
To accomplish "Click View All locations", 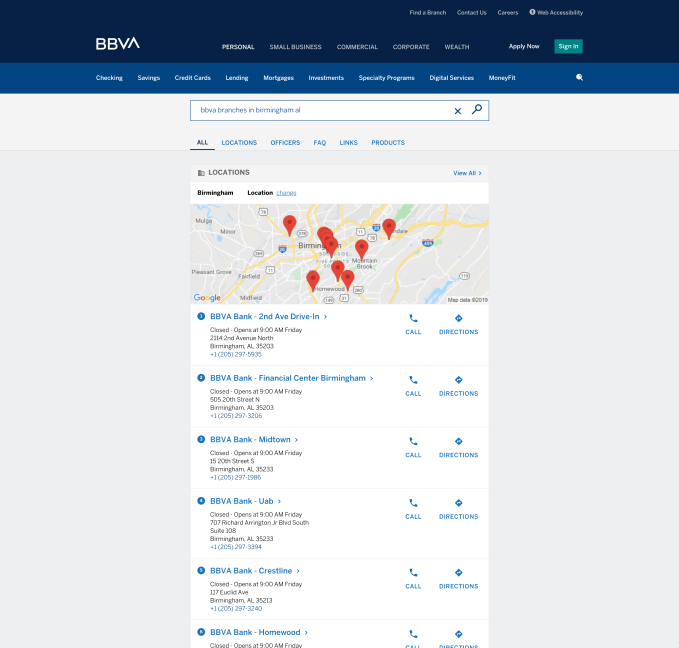I will click(467, 173).
